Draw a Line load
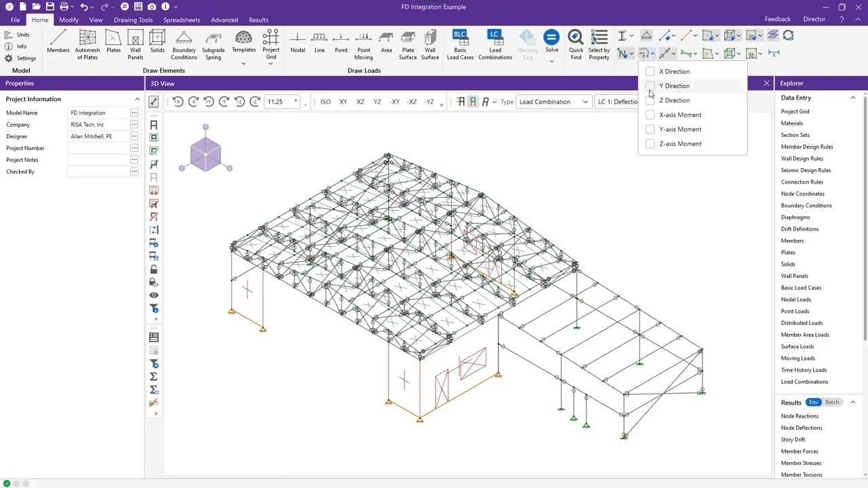The width and height of the screenshot is (868, 488). point(319,42)
